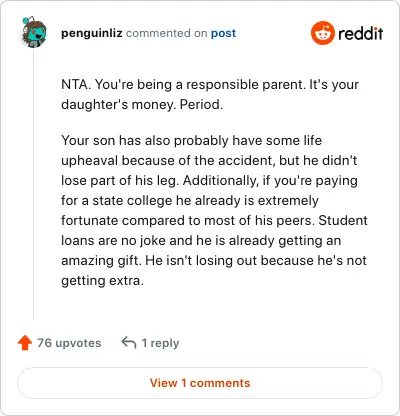
Task: Click the "daughter's money. Period." line
Action: coord(142,105)
